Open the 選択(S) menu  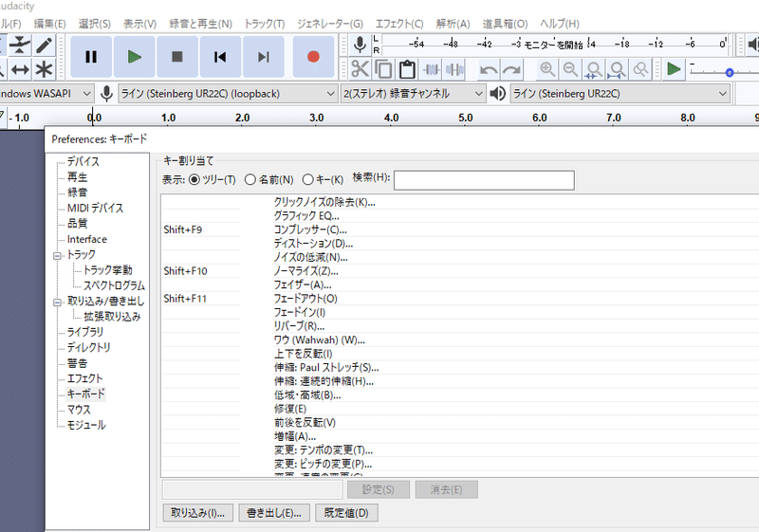(94, 24)
